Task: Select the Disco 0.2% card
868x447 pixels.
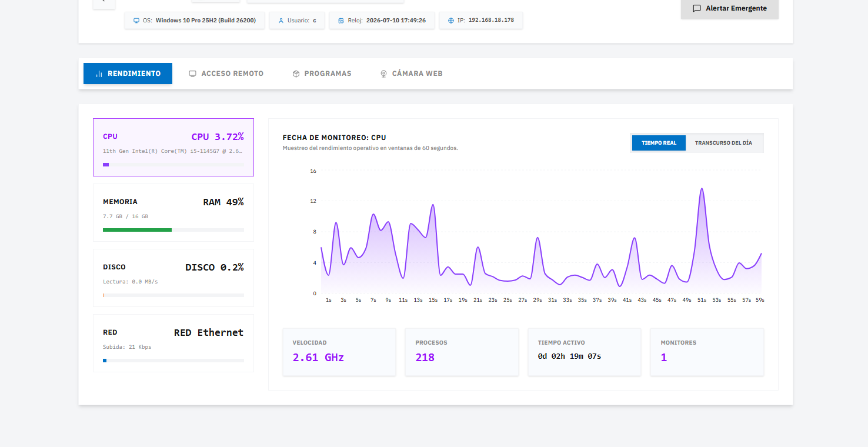Action: tap(173, 278)
